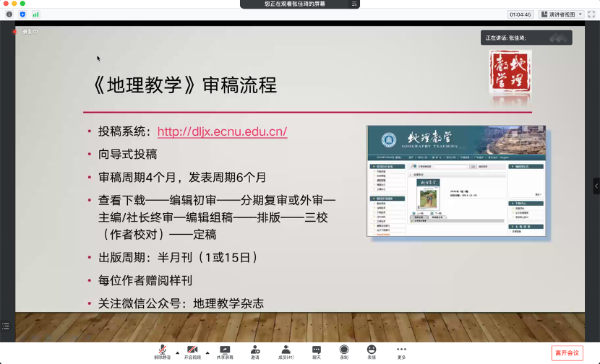Viewport: 600px width, 364px height.
Task: Turn on the camera (开启视频)
Action: (192, 352)
